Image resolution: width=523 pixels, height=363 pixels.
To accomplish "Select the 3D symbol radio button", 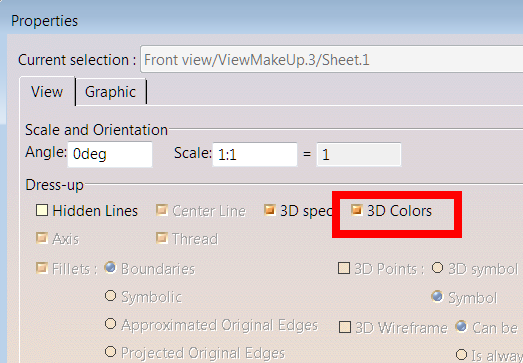I will click(437, 268).
